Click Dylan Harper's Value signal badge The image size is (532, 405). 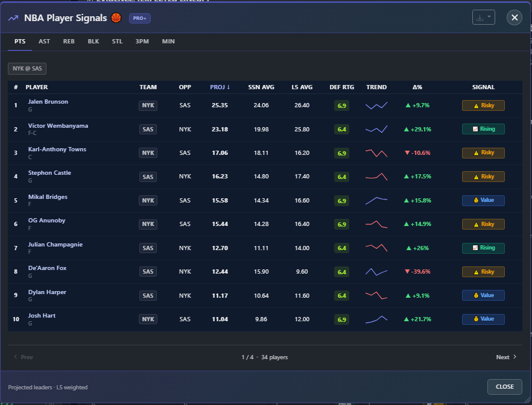pos(483,295)
